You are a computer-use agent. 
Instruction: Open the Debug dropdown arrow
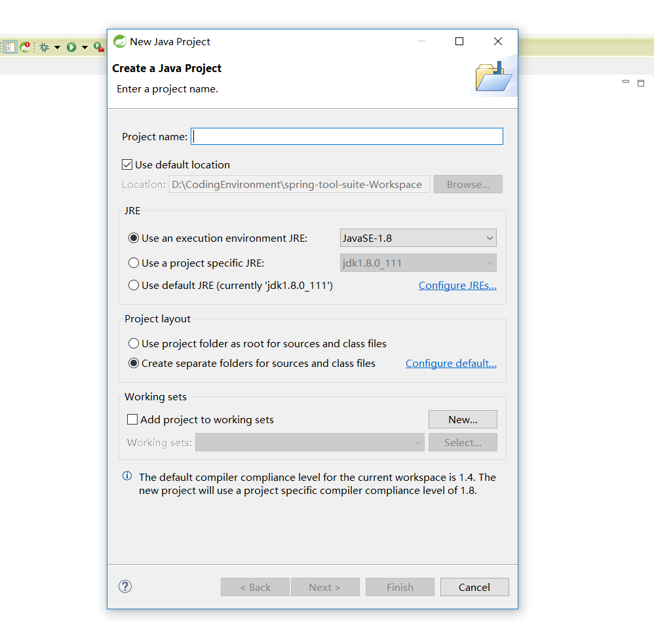click(x=57, y=47)
